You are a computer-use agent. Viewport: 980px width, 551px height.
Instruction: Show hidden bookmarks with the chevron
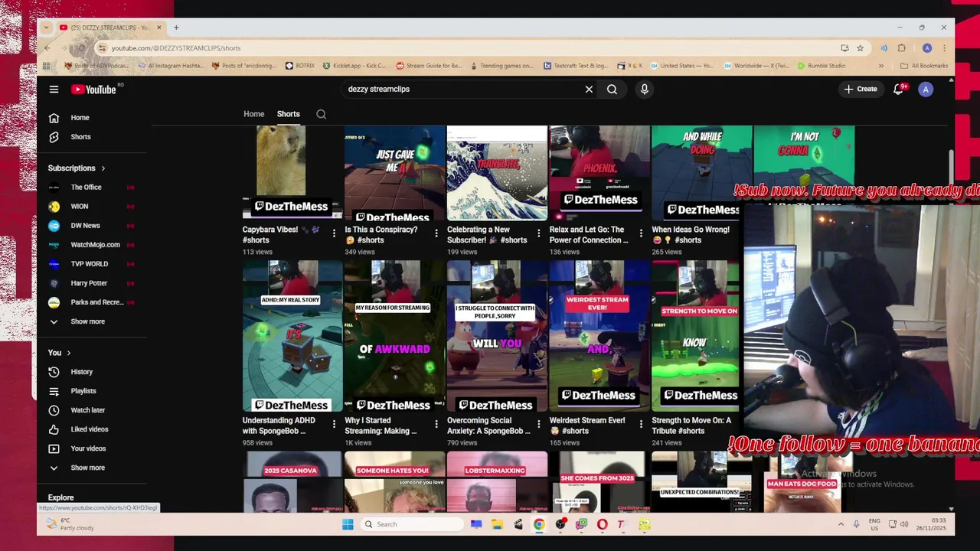point(880,66)
